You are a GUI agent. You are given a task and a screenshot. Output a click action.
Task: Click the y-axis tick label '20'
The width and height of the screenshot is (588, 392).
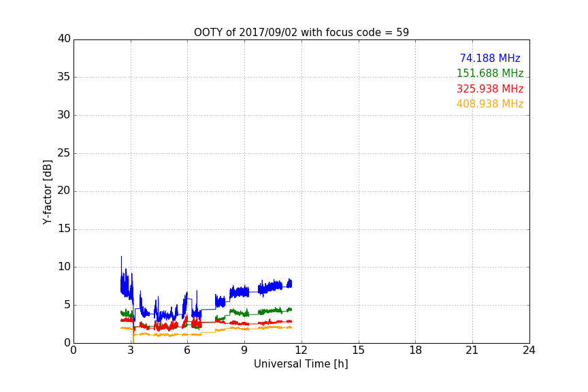(x=64, y=191)
